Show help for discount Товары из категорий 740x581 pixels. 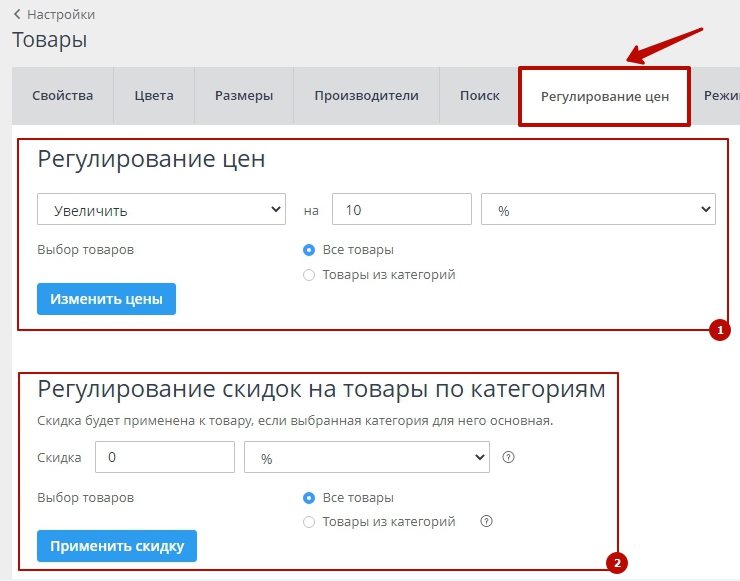487,521
